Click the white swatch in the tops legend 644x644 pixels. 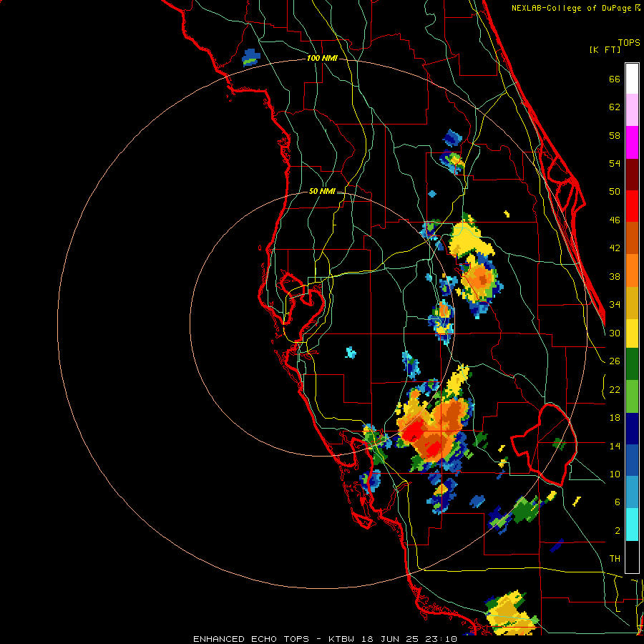click(632, 79)
